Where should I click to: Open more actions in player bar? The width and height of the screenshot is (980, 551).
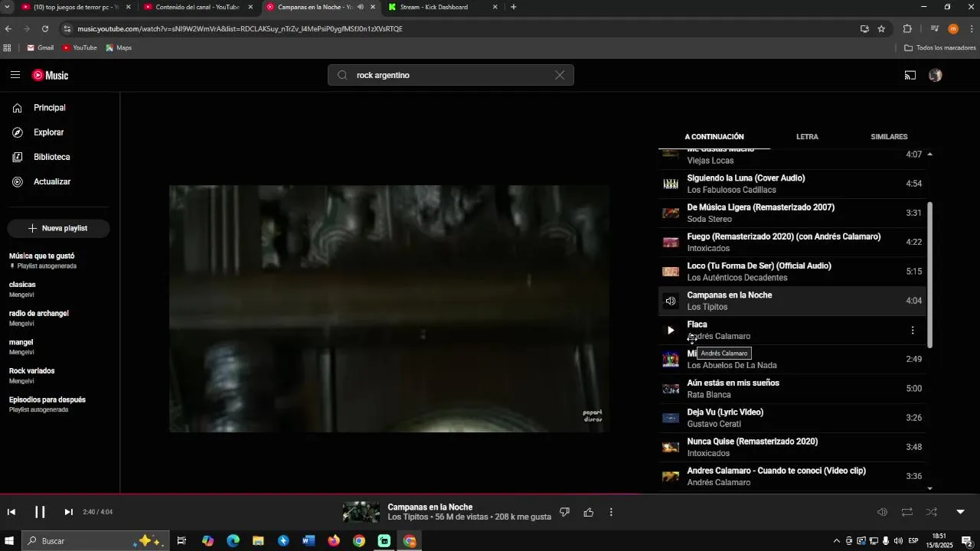[x=611, y=512]
